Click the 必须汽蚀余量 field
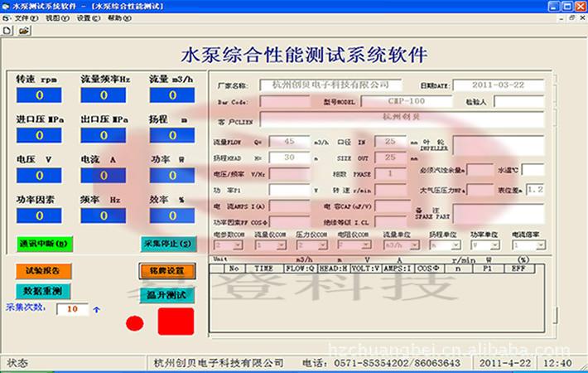This screenshot has height=373, width=588. coord(480,170)
